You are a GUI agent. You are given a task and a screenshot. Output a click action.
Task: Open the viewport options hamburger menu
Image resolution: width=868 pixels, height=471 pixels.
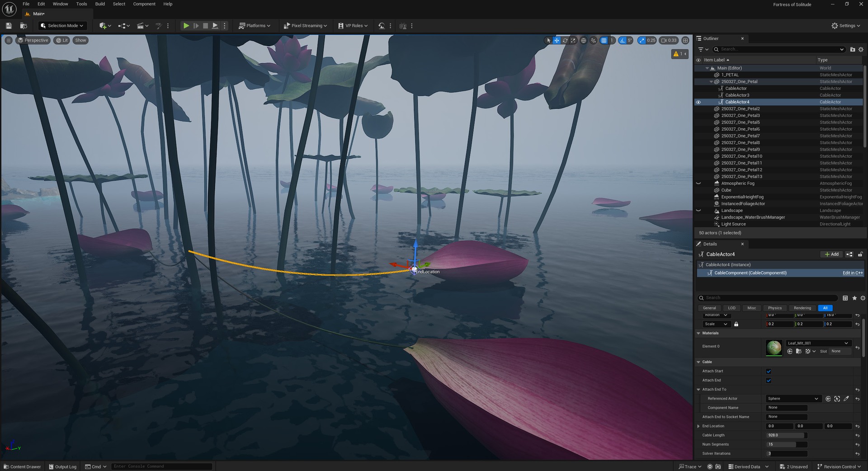tap(9, 40)
